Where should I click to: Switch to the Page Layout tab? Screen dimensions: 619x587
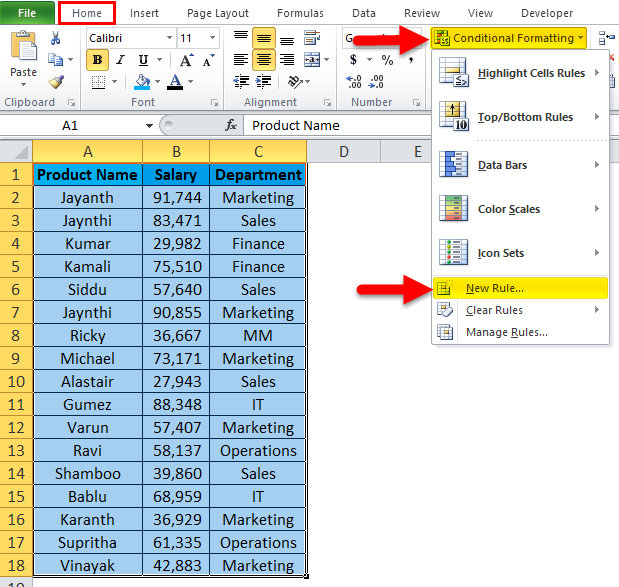tap(218, 13)
